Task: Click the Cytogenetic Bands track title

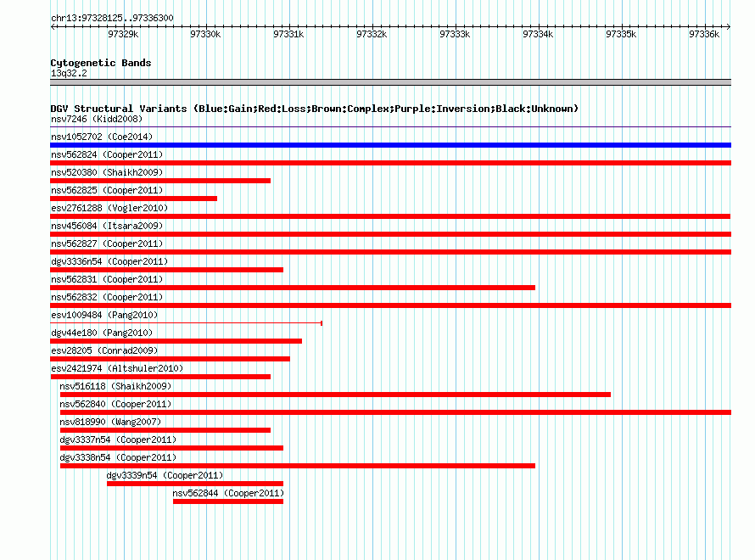Action: pos(101,63)
